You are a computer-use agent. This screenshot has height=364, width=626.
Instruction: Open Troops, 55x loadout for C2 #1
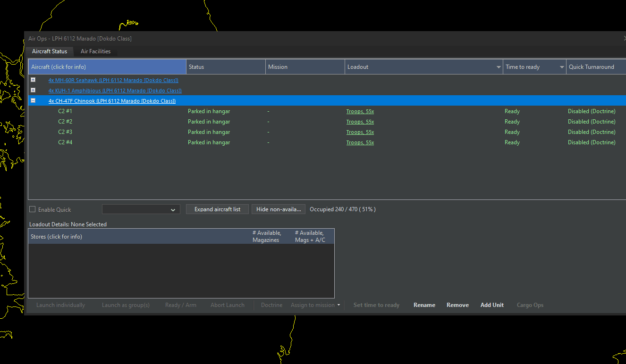point(360,111)
